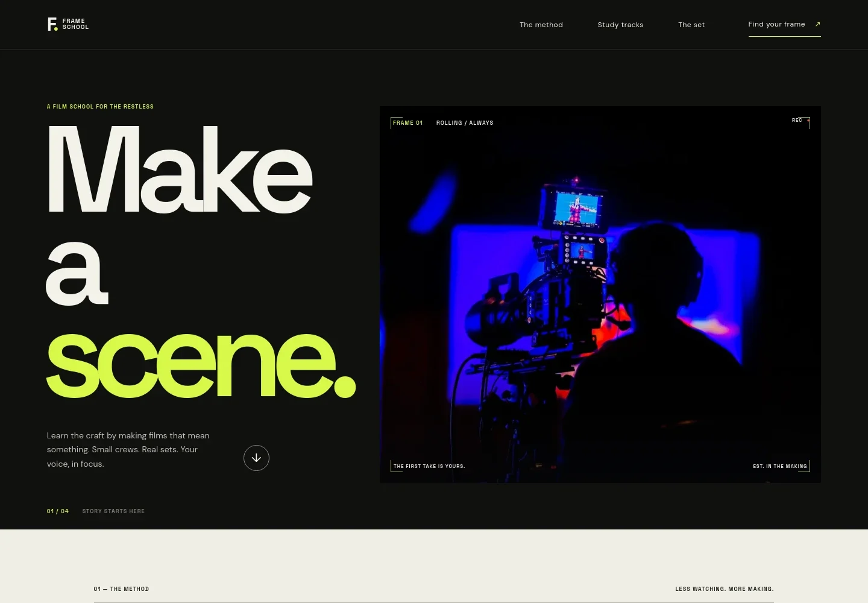868x603 pixels.
Task: Click the Frame School logo
Action: click(68, 24)
